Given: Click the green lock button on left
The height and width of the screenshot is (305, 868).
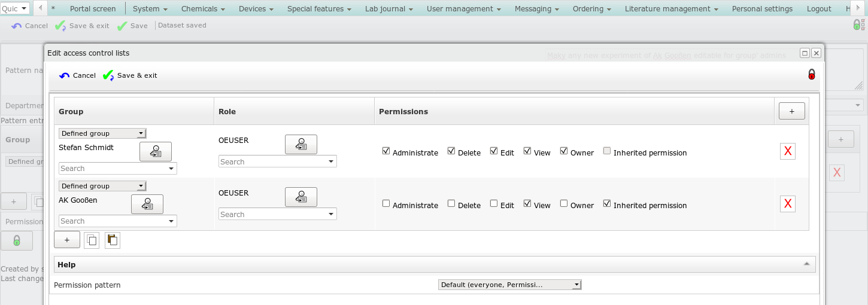Looking at the screenshot, I should pyautogui.click(x=16, y=240).
